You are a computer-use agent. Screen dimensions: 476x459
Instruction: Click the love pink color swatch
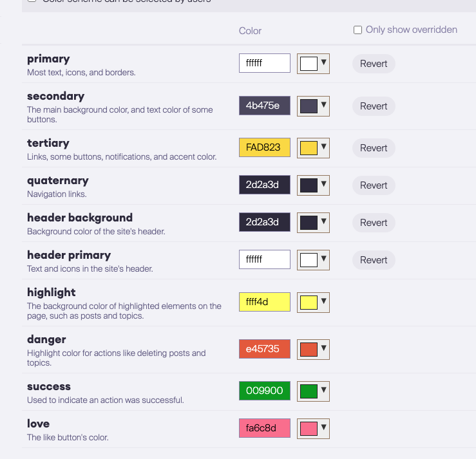[x=313, y=428]
